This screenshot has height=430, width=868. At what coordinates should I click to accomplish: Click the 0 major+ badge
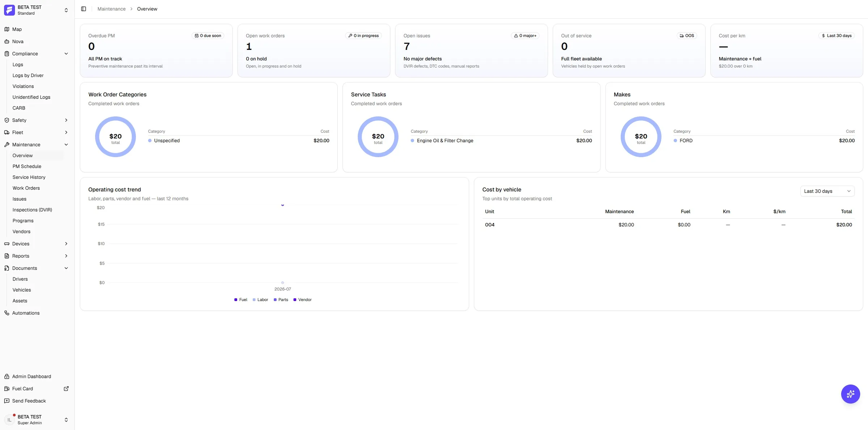click(x=525, y=36)
